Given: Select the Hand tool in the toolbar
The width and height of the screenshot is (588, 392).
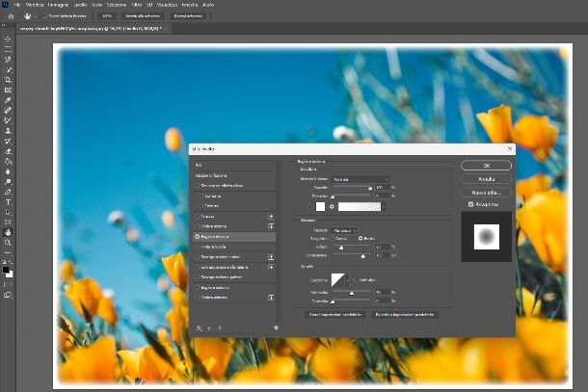Looking at the screenshot, I should click(8, 232).
